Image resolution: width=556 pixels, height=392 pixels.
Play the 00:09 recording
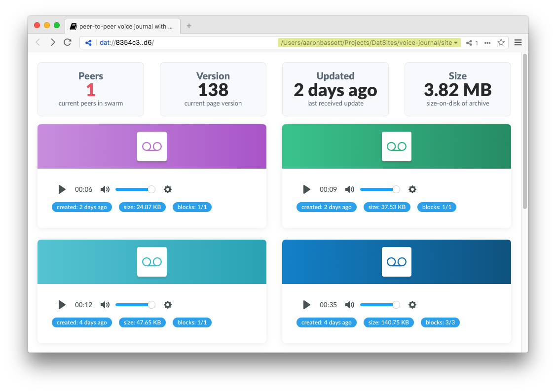307,189
